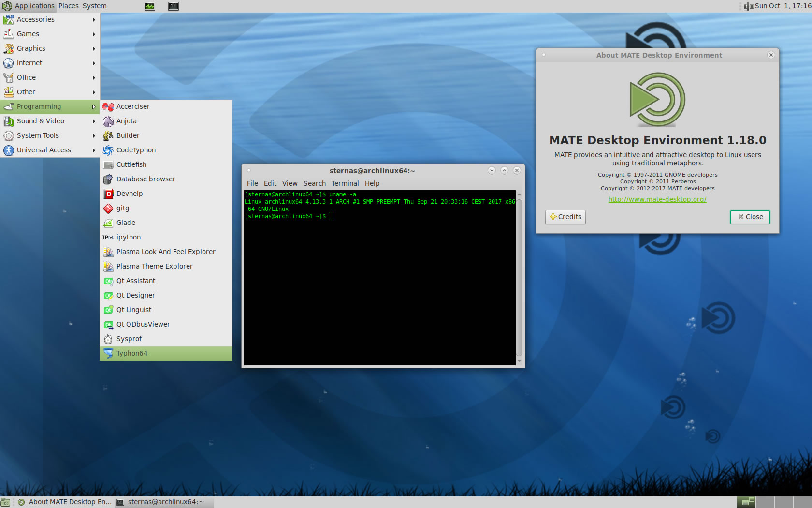The height and width of the screenshot is (508, 812).
Task: Click the system monitor launcher in top panel
Action: point(150,6)
